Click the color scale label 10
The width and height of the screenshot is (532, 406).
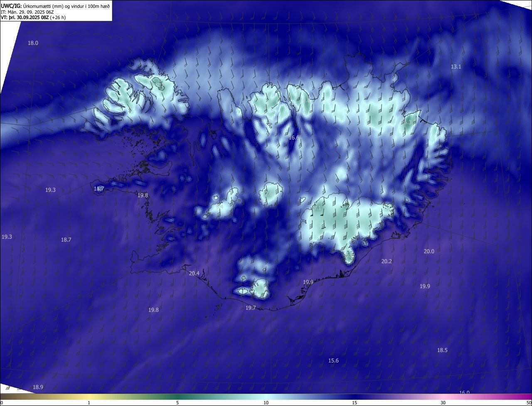click(x=266, y=403)
